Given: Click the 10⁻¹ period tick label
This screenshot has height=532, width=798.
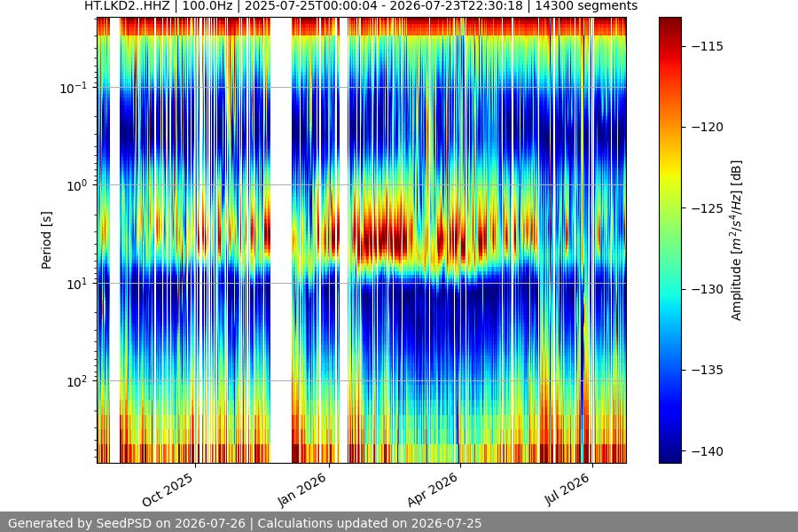Looking at the screenshot, I should pos(74,88).
